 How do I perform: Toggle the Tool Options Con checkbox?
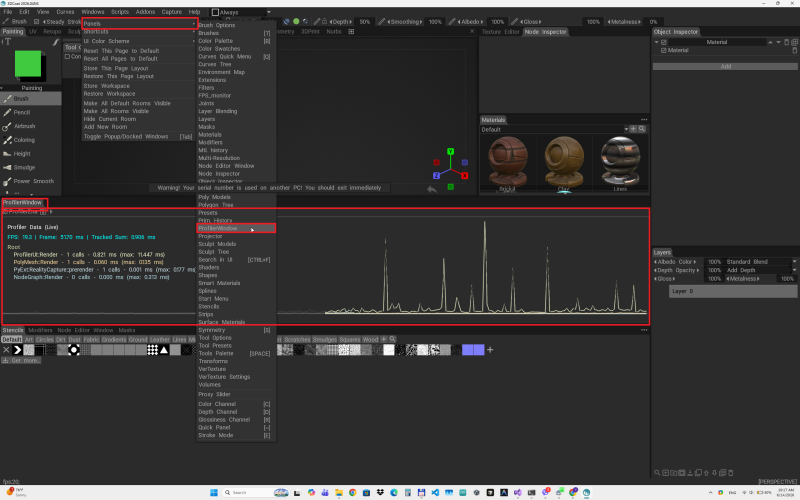coord(67,57)
